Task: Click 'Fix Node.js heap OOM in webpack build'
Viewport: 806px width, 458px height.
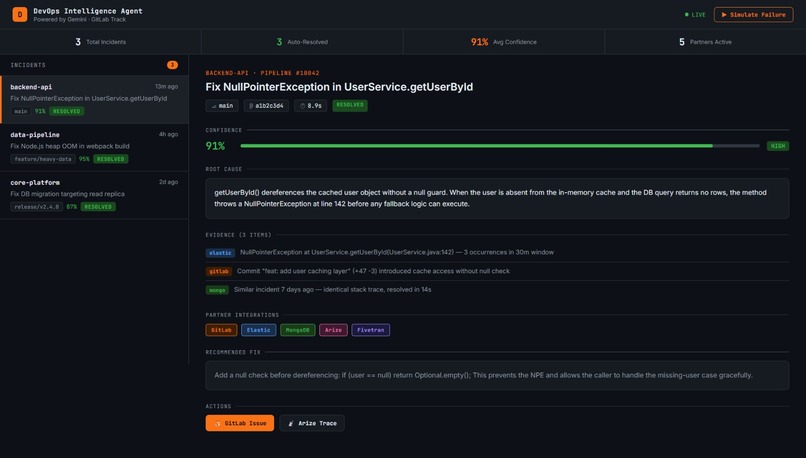Action: 70,146
